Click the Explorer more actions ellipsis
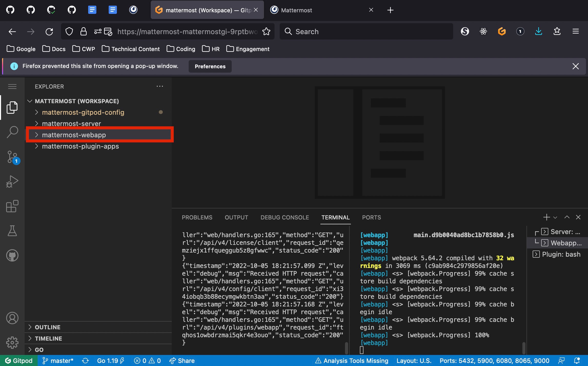588x366 pixels. (x=160, y=86)
